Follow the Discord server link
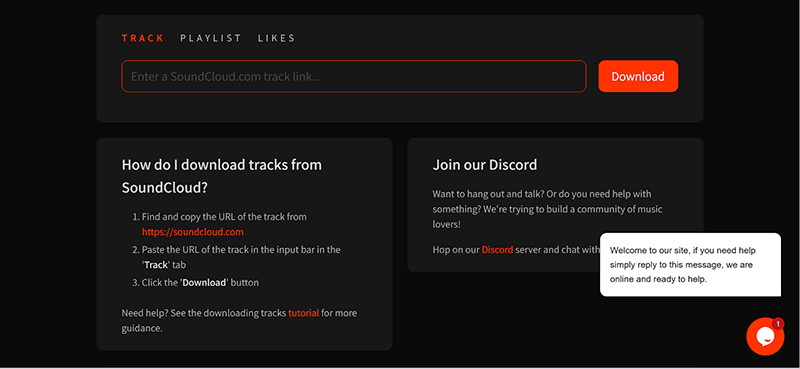800x369 pixels. (497, 250)
